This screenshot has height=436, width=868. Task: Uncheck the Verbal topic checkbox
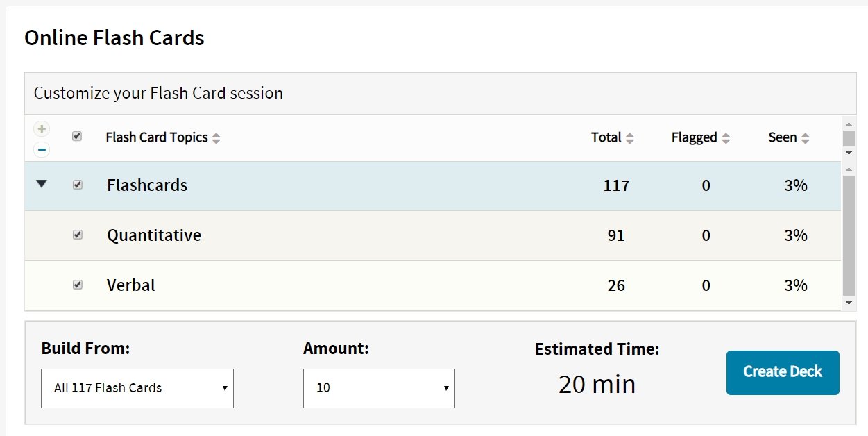point(78,285)
